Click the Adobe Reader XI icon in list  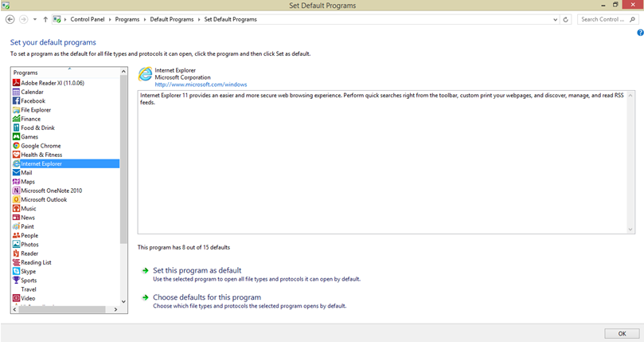click(x=17, y=83)
